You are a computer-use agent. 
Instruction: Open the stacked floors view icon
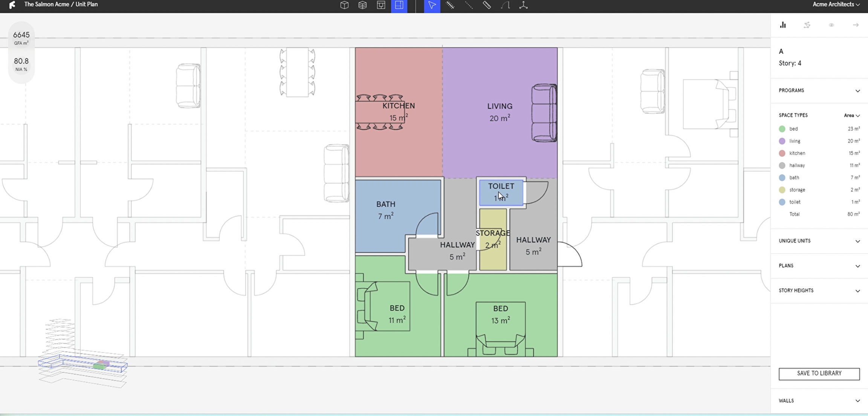362,5
